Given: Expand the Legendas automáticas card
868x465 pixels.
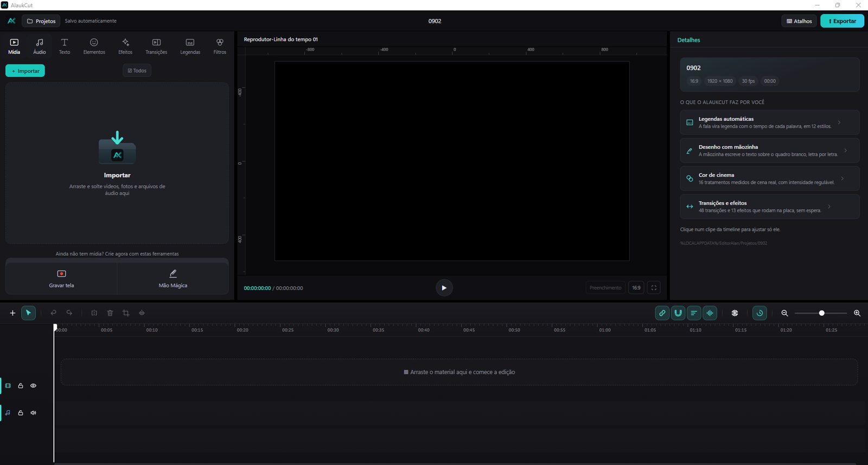Looking at the screenshot, I should 769,122.
